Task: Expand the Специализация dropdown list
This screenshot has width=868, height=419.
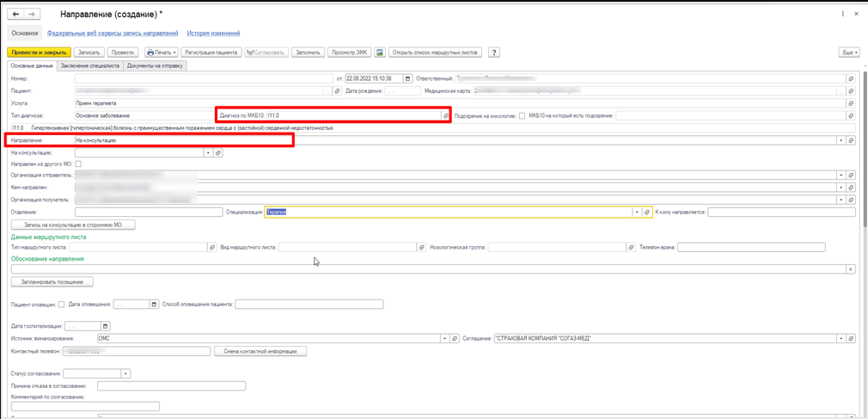Action: tap(636, 212)
